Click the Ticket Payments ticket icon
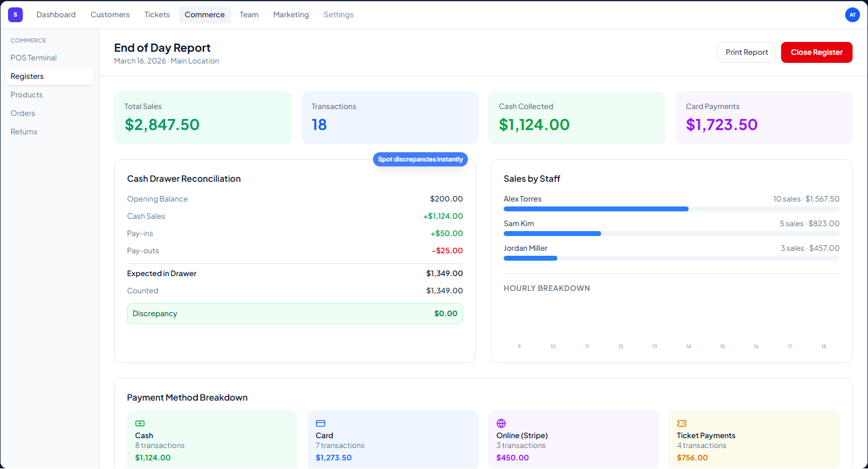Image resolution: width=868 pixels, height=469 pixels. [682, 423]
